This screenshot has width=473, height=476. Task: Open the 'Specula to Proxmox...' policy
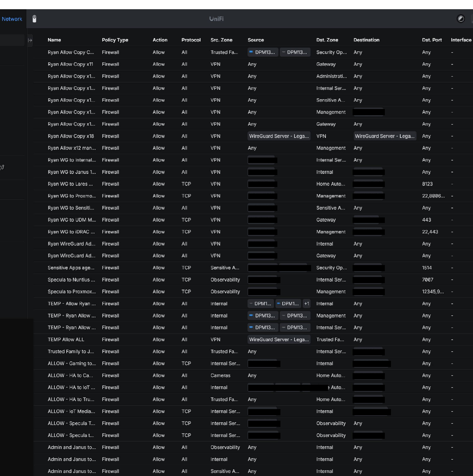[72, 292]
